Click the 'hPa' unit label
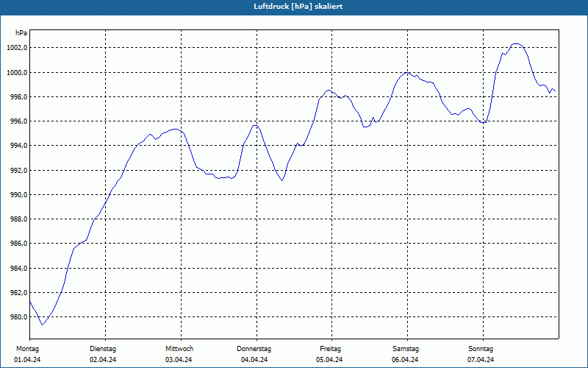This screenshot has height=368, width=588. pyautogui.click(x=21, y=33)
